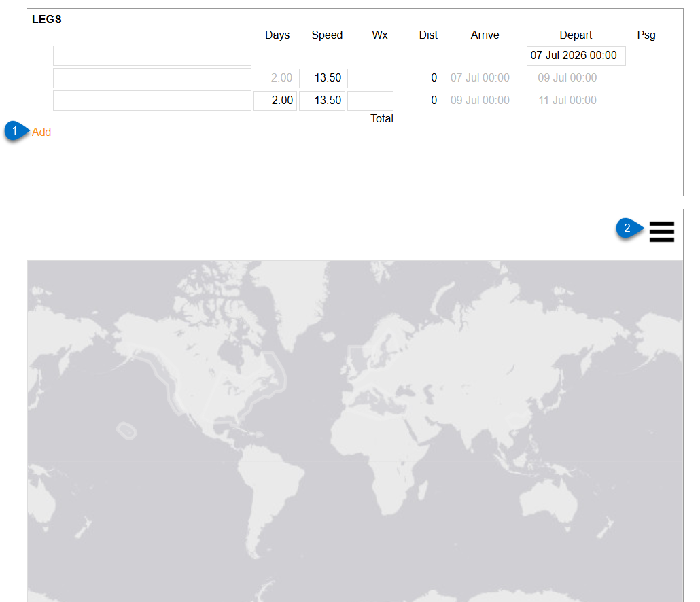Image resolution: width=700 pixels, height=602 pixels.
Task: Click the Wx field in the second row
Action: [x=370, y=78]
